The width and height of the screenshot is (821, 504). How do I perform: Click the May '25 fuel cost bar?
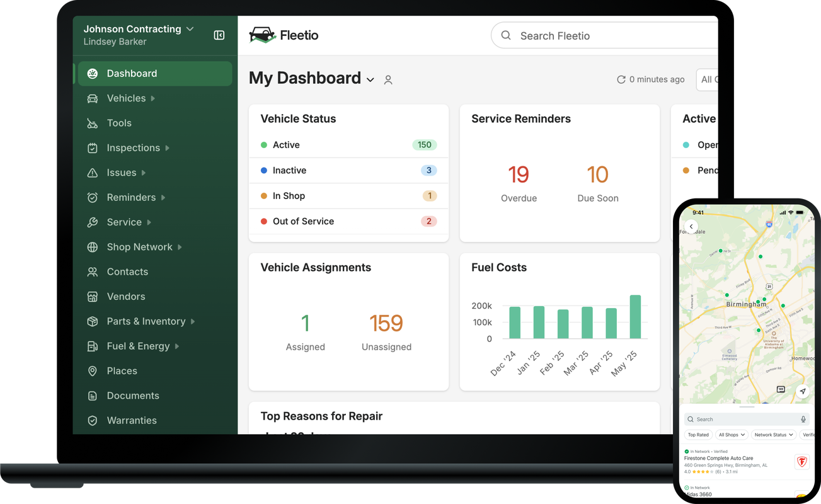635,317
